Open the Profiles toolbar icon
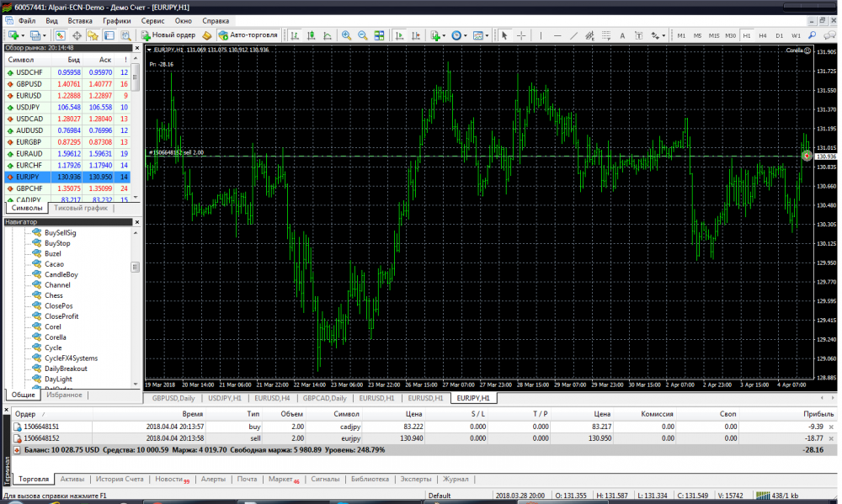The height and width of the screenshot is (504, 842). [x=37, y=35]
